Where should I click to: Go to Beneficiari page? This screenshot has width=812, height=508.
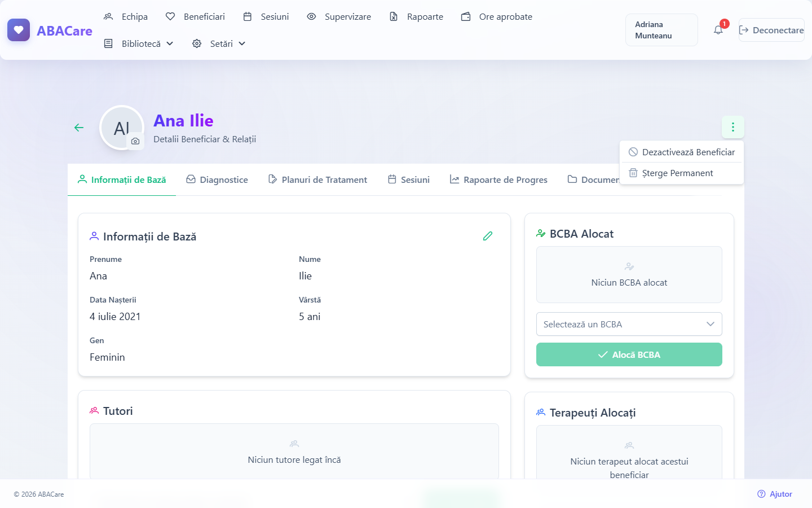coord(195,16)
